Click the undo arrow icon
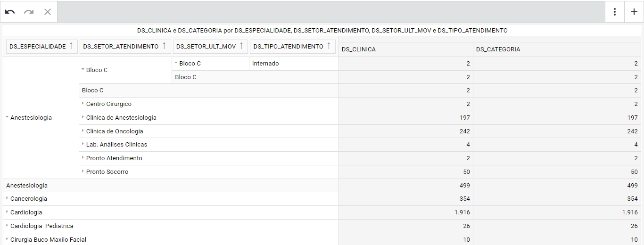 click(x=10, y=12)
